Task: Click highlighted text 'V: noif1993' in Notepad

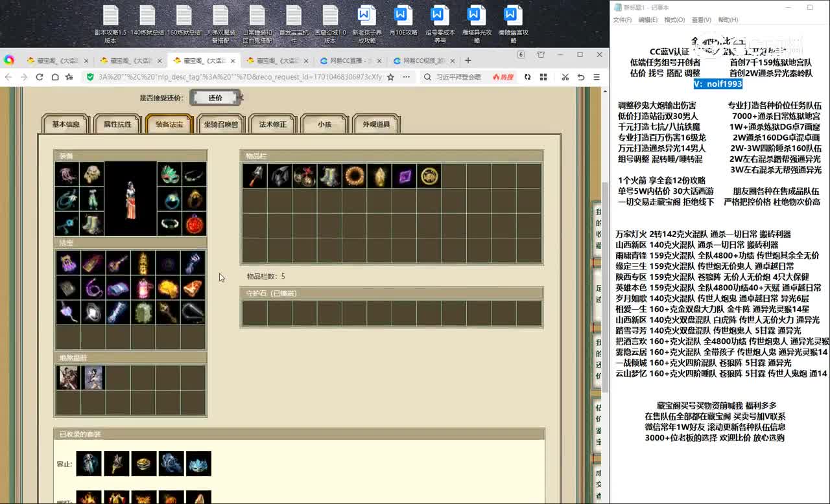Action: tap(718, 84)
